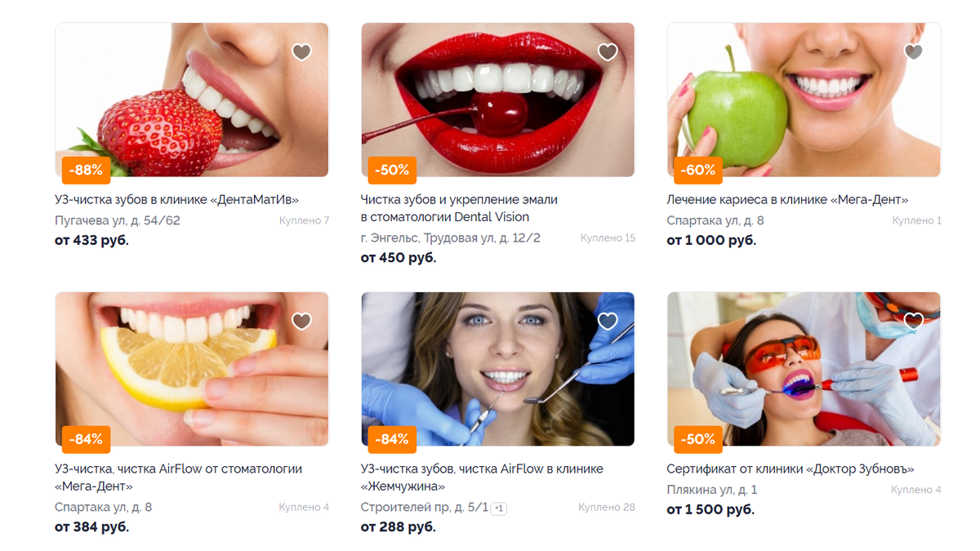Click -84% badge on the dentist-tools image
The height and width of the screenshot is (551, 980).
[x=392, y=439]
